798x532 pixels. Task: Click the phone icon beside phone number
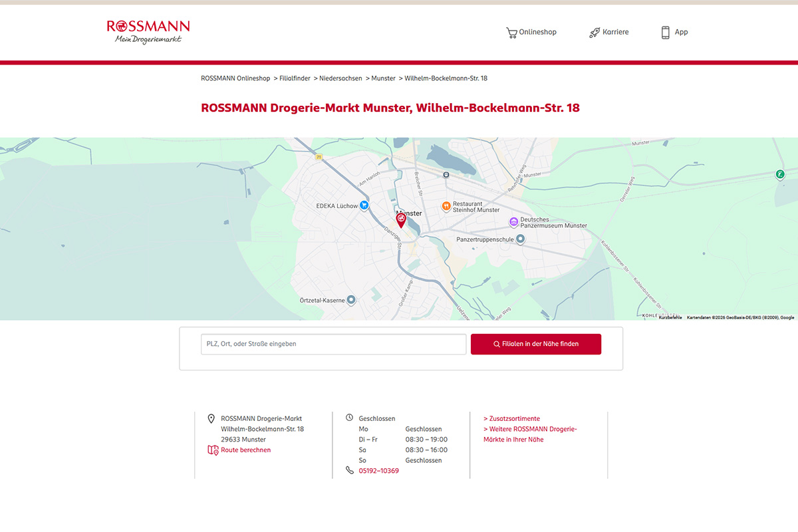coord(350,470)
